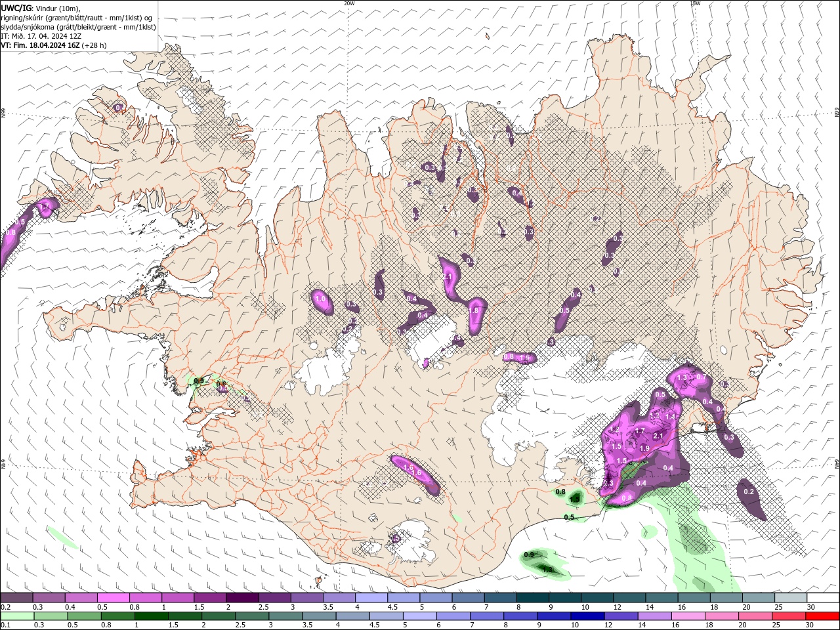840x630 pixels.
Task: Click the 'VT: Fim. 18.04.2024 16Z (+28 h)' line
Action: [x=54, y=45]
